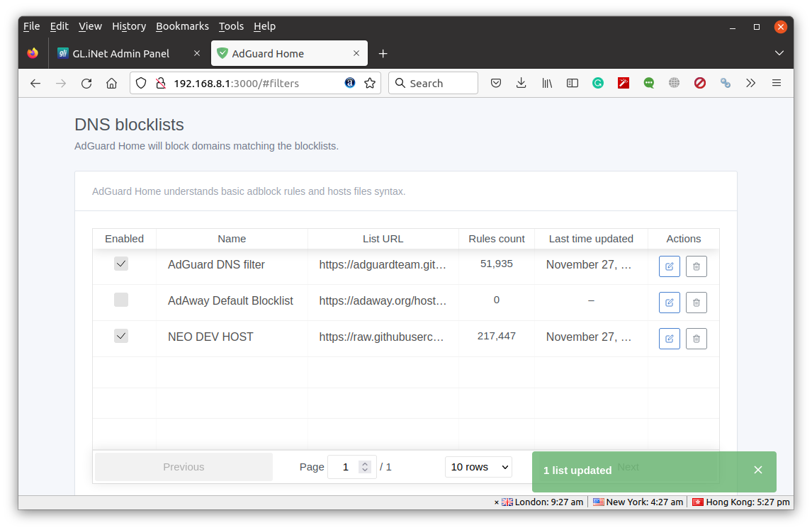Image resolution: width=812 pixels, height=530 pixels.
Task: Save page to Pocket
Action: pos(495,83)
